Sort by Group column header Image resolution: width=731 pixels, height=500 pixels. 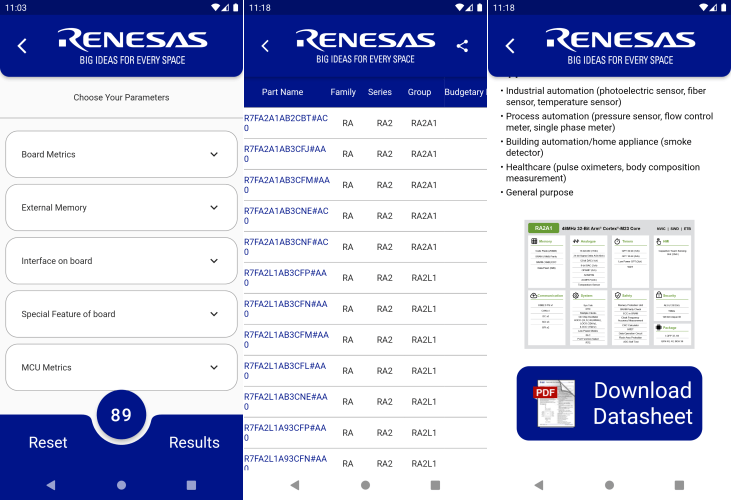[x=419, y=92]
